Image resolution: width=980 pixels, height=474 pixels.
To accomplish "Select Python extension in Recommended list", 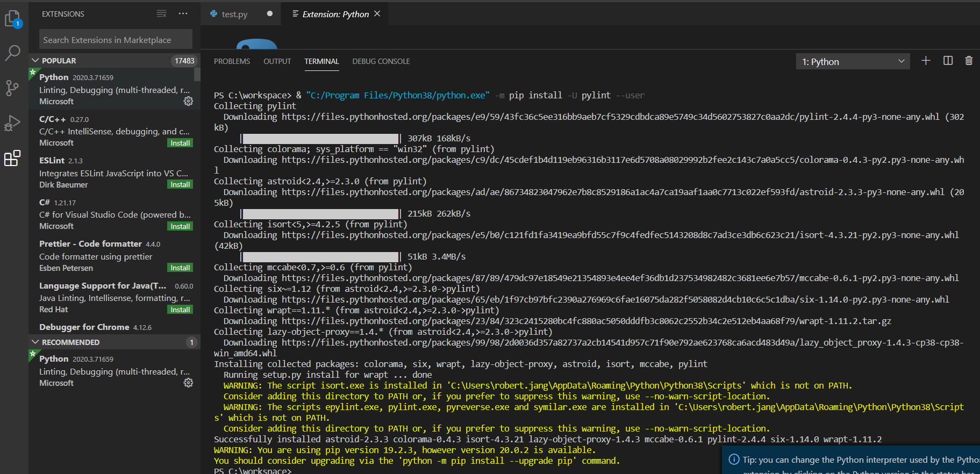I will (115, 370).
